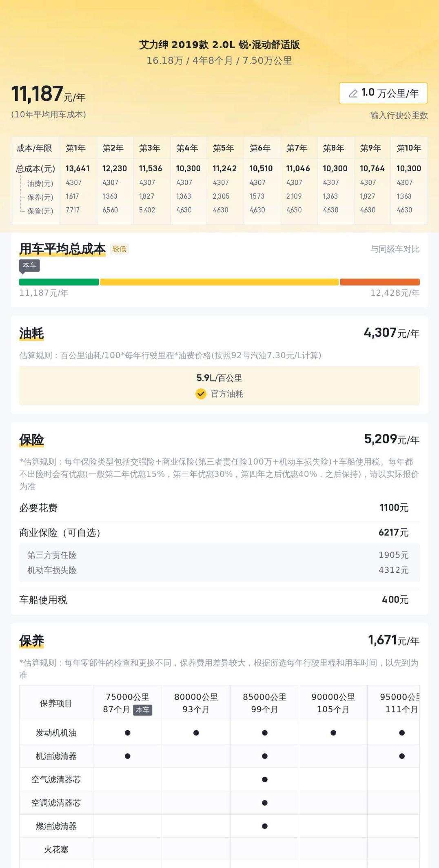Select the 火花塞 maintenance row label
439x868 pixels.
(x=56, y=849)
